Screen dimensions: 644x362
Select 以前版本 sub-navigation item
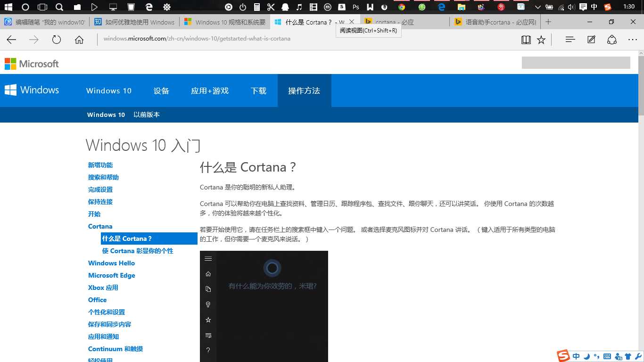(x=147, y=115)
